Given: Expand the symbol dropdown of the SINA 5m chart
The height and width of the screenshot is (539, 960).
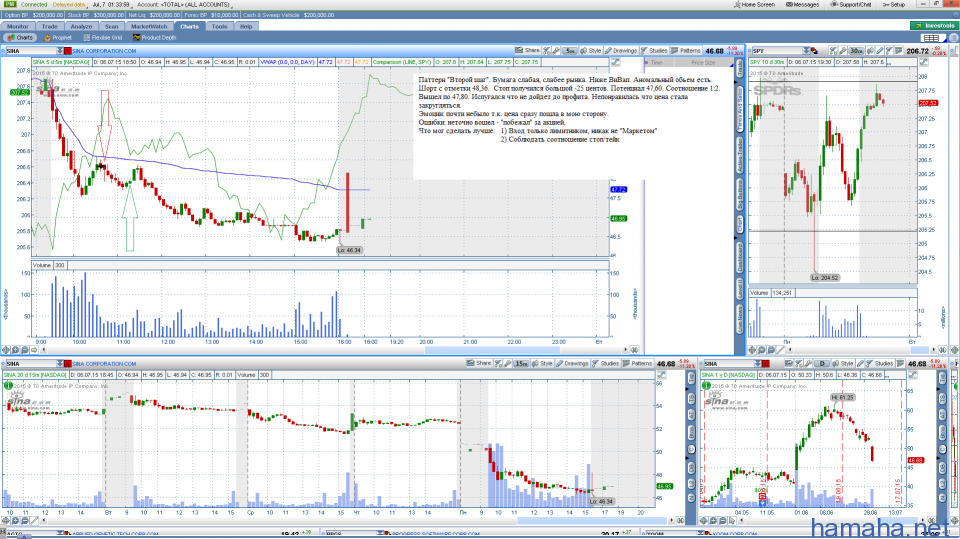Looking at the screenshot, I should (59, 51).
